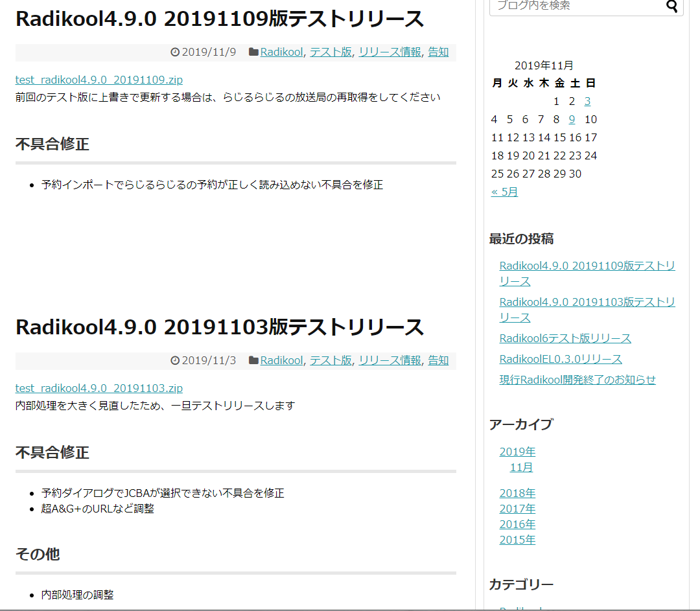Open テスト版 category on the 2019/11/9 post
This screenshot has height=611, width=700.
(x=331, y=52)
